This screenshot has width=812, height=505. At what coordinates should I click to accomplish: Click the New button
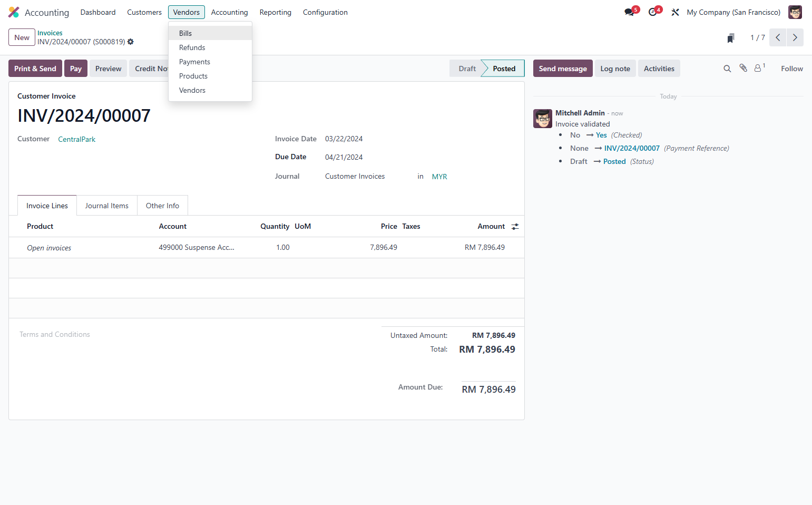point(22,37)
